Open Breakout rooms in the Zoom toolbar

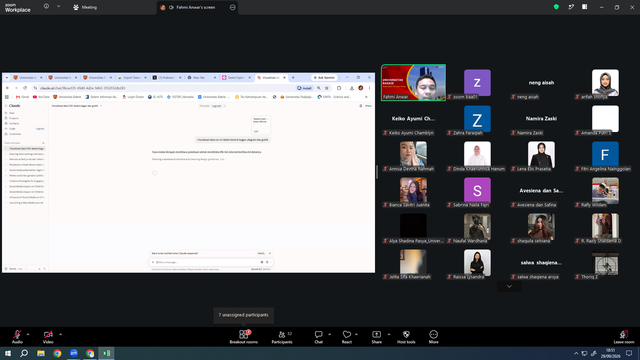(x=244, y=337)
